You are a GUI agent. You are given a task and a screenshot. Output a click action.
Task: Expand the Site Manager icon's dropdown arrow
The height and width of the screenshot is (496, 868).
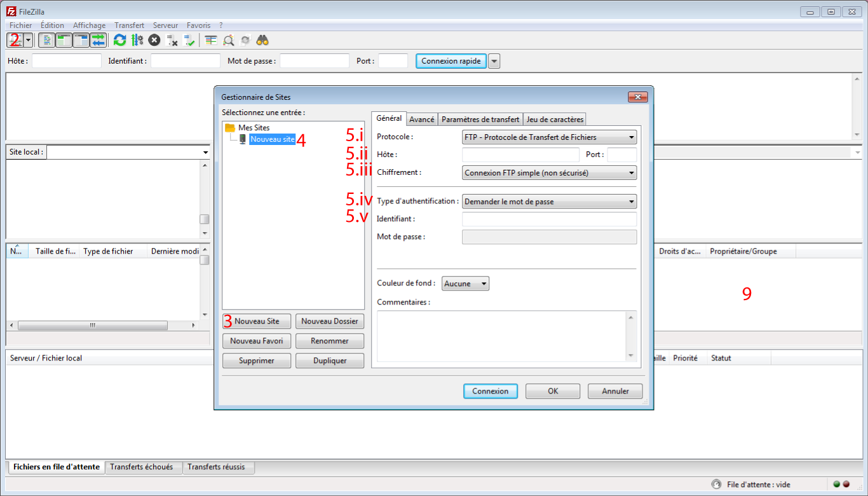point(29,40)
